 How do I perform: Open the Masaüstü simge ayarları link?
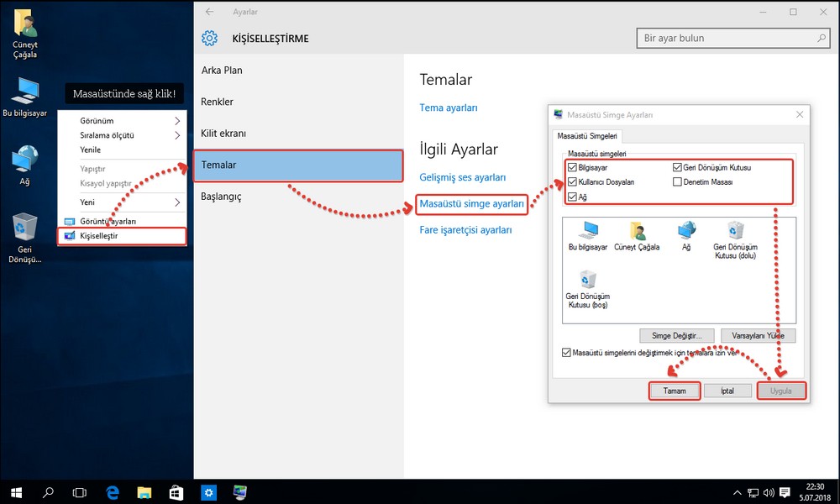point(471,204)
